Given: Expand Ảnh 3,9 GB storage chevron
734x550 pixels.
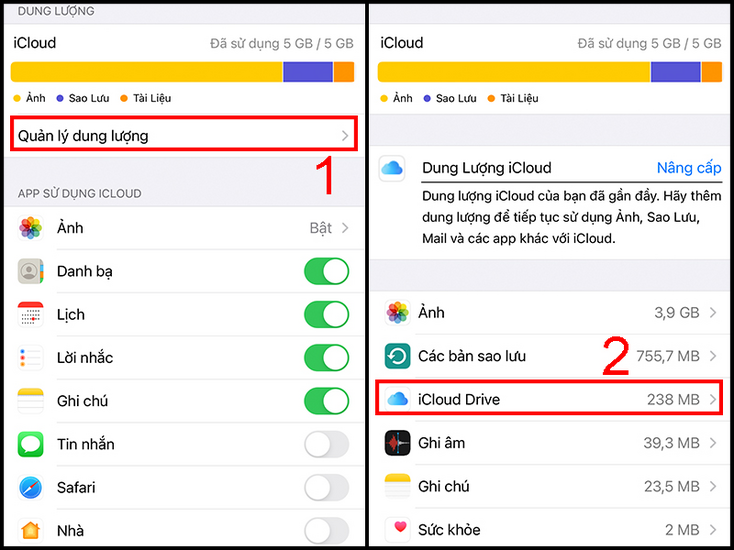Looking at the screenshot, I should click(x=713, y=313).
